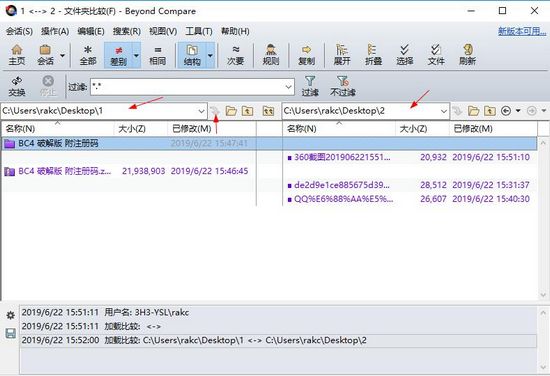
Task: Click the right pane back arrow icon
Action: [x=506, y=111]
